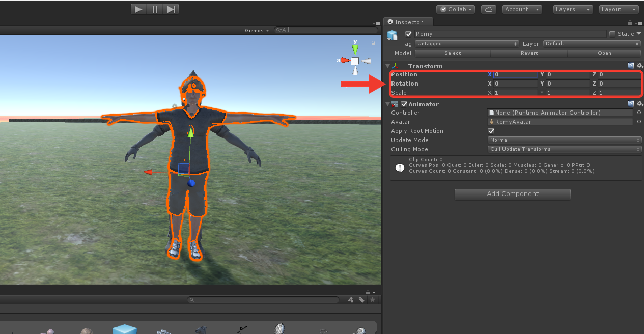Screen dimensions: 644x334
Task: Click the Model Select button
Action: point(453,53)
